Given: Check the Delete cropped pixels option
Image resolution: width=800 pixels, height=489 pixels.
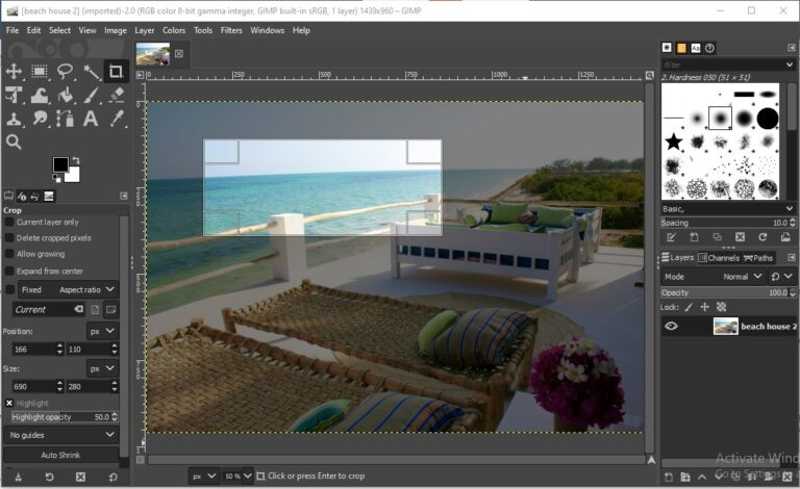Looking at the screenshot, I should coord(10,238).
